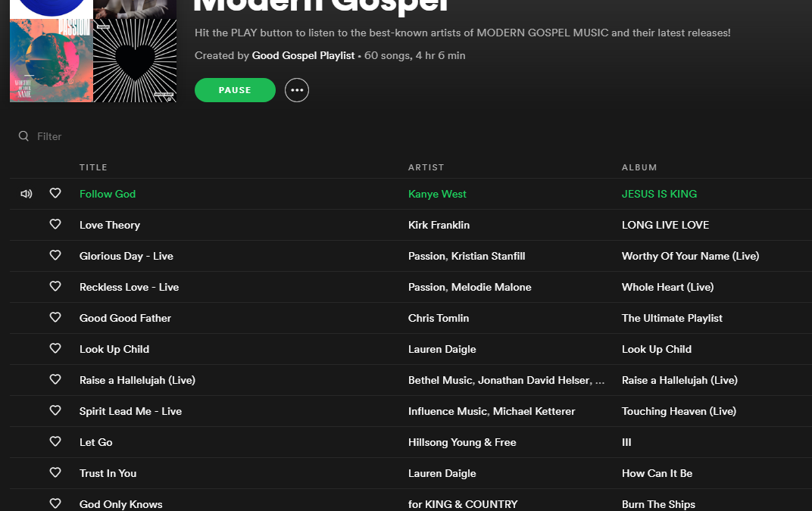Open the Look Up Child album link
Screen dimensions: 812x511
click(x=657, y=349)
